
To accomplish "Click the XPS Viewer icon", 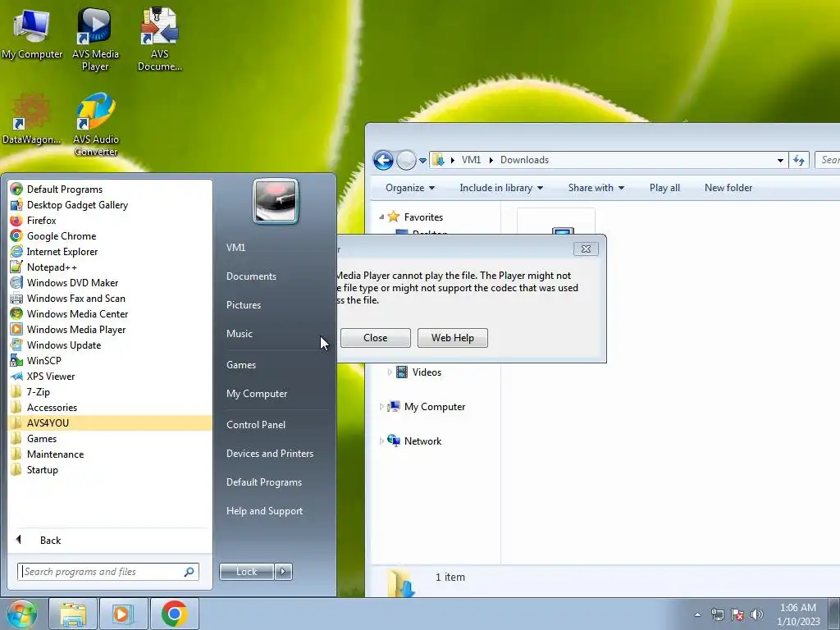I will (x=16, y=376).
